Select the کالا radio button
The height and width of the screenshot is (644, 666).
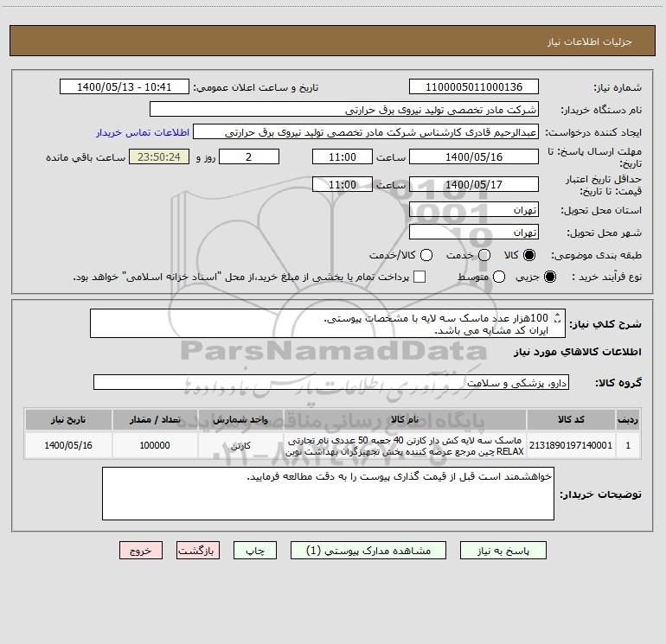pos(529,255)
